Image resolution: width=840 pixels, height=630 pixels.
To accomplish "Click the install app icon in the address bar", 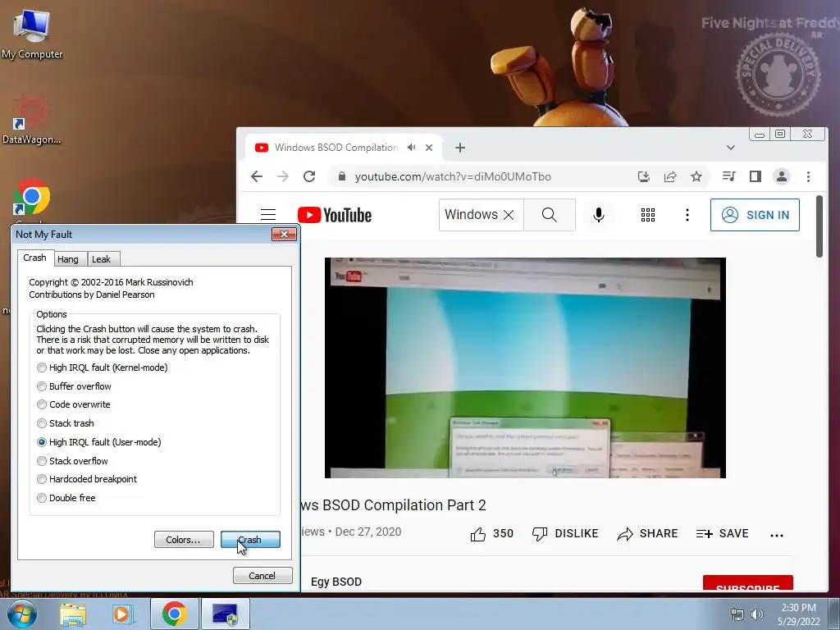I will [644, 176].
